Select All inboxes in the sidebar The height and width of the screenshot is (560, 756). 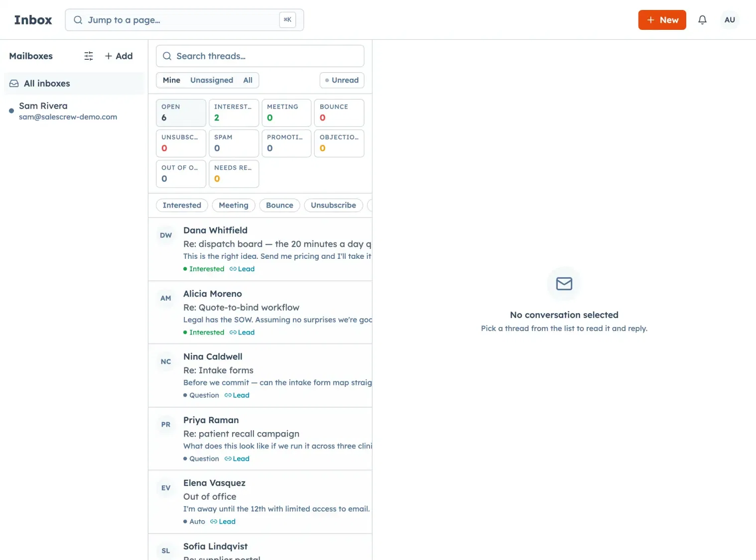(x=74, y=84)
